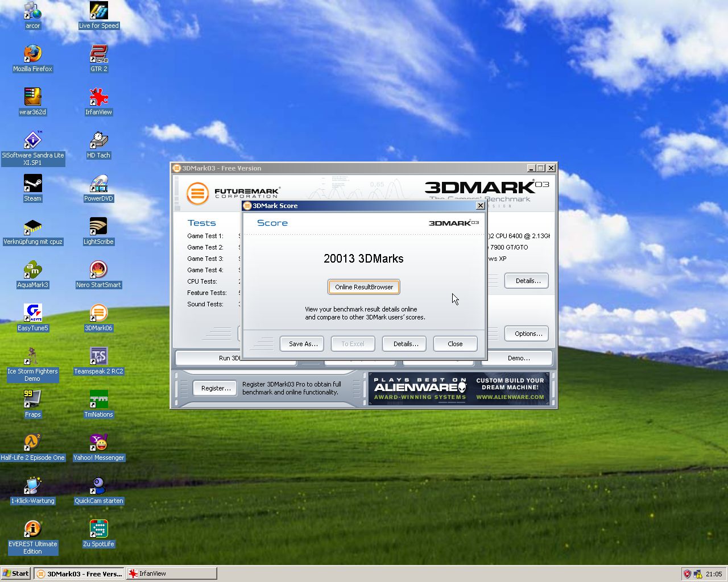Open EVEREST Ultimate Edition icon
728x582 pixels.
click(x=32, y=537)
